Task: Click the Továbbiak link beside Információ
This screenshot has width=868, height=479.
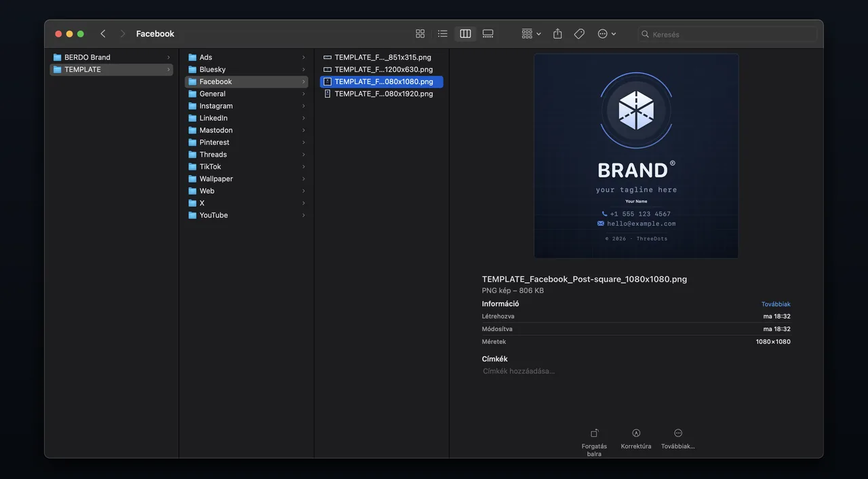Action: click(776, 305)
